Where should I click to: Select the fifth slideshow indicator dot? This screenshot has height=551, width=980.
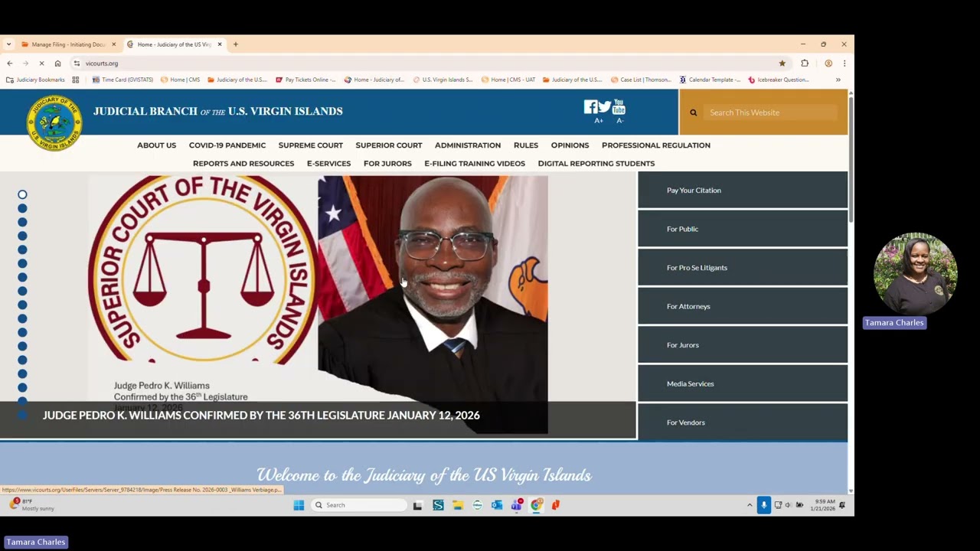[x=22, y=249]
